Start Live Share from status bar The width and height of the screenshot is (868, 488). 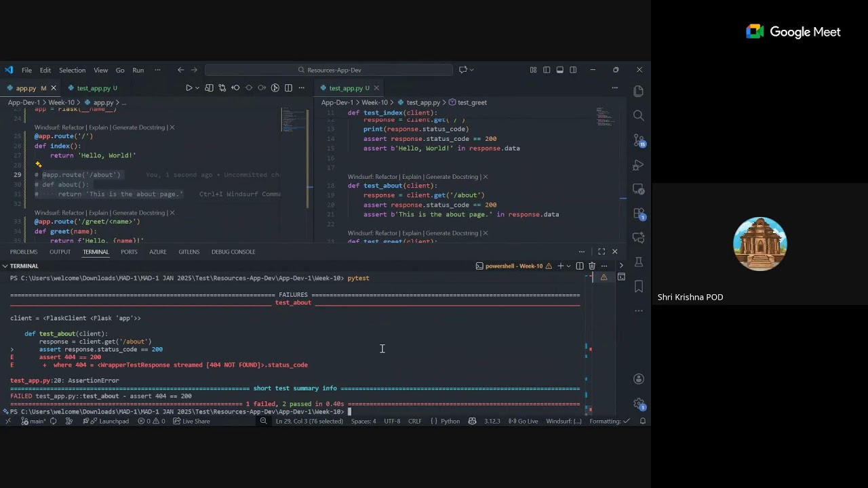pyautogui.click(x=191, y=422)
